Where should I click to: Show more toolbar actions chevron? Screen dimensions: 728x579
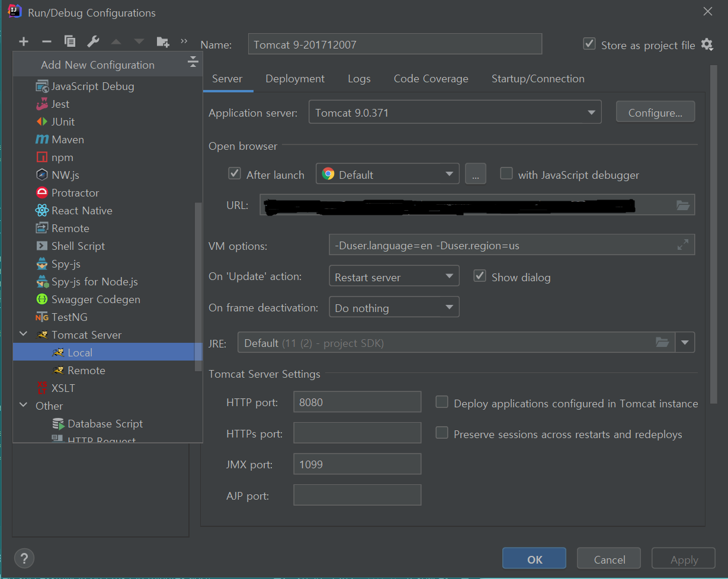coord(184,41)
